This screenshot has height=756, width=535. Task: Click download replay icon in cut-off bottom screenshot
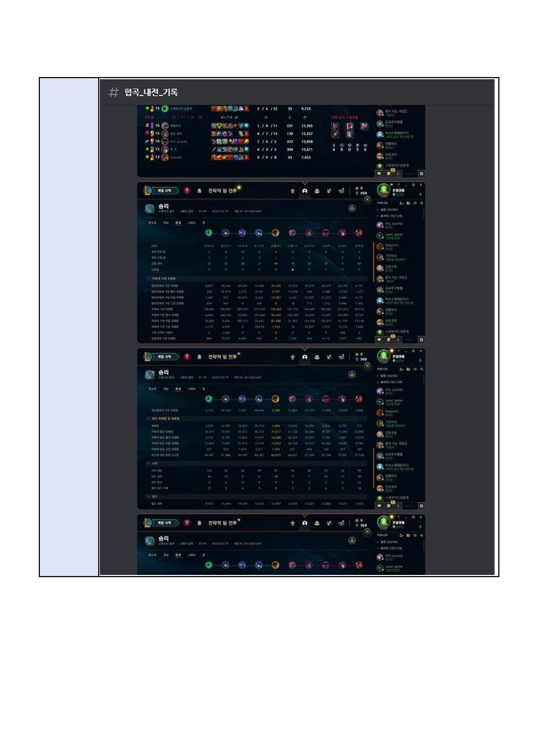click(x=352, y=540)
